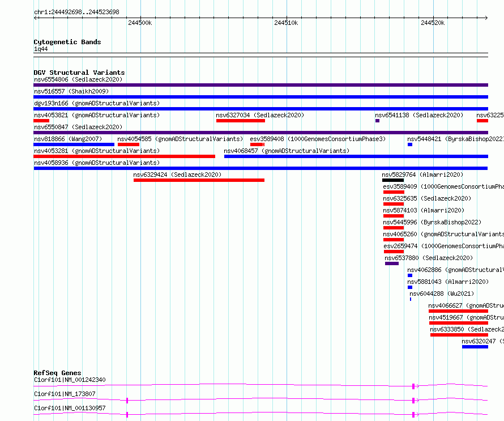Open nsv6327034 (Sedlazeck2020) label

pos(260,115)
